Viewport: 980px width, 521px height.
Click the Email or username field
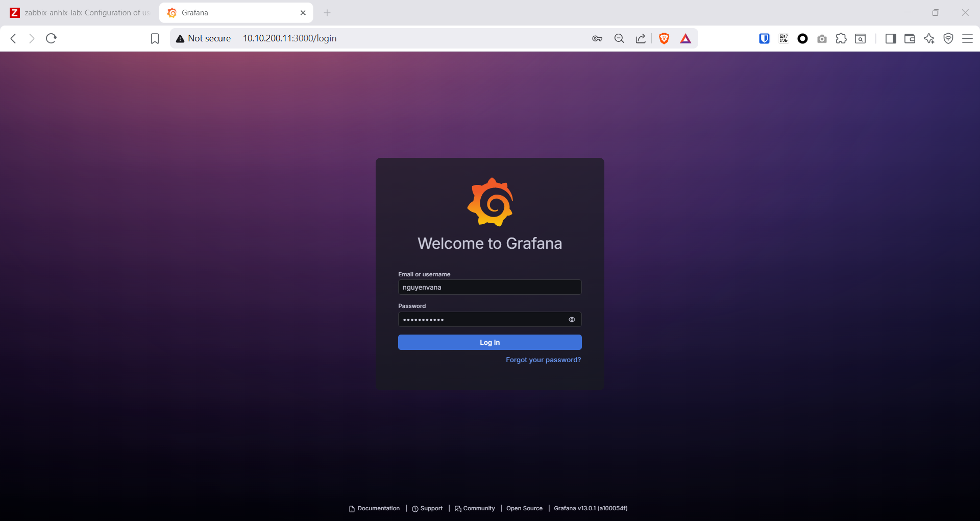pyautogui.click(x=489, y=288)
